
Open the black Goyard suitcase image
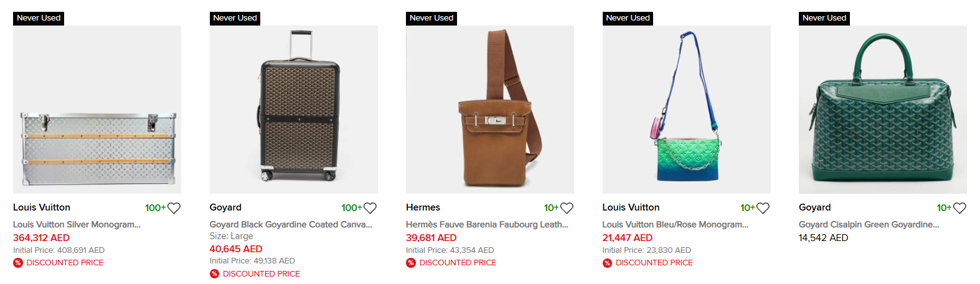click(293, 110)
